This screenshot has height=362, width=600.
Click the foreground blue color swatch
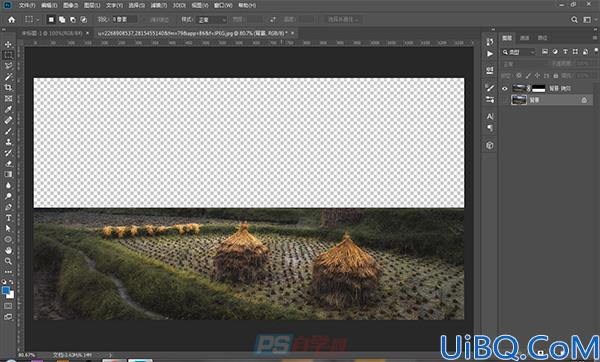pyautogui.click(x=6, y=291)
